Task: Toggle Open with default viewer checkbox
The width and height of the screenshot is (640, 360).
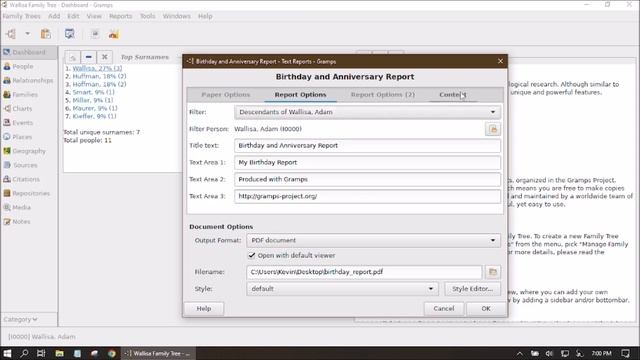Action: pyautogui.click(x=252, y=256)
